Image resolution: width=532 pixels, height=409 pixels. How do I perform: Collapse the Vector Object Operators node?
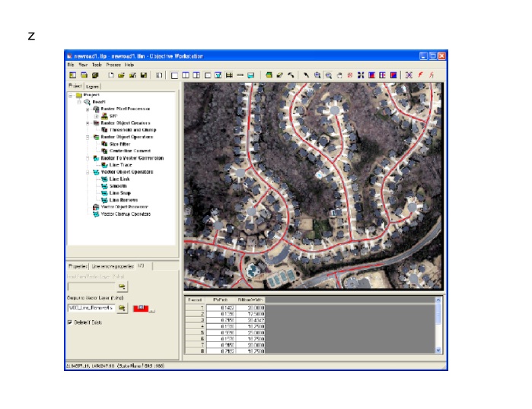[88, 172]
